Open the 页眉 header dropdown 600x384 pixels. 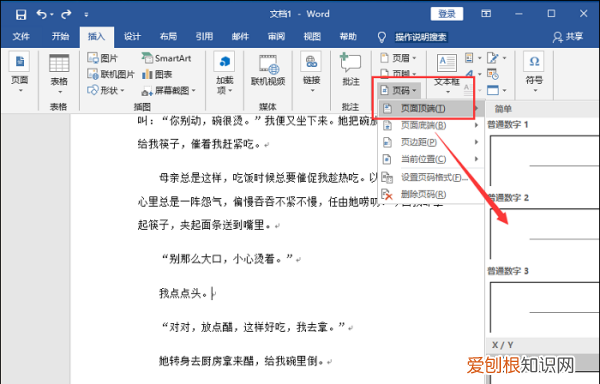(398, 58)
